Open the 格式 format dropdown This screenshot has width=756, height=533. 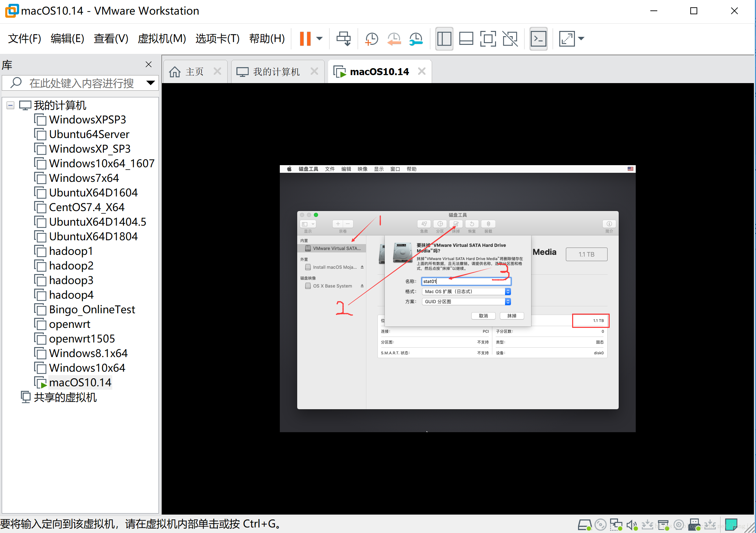pos(466,291)
